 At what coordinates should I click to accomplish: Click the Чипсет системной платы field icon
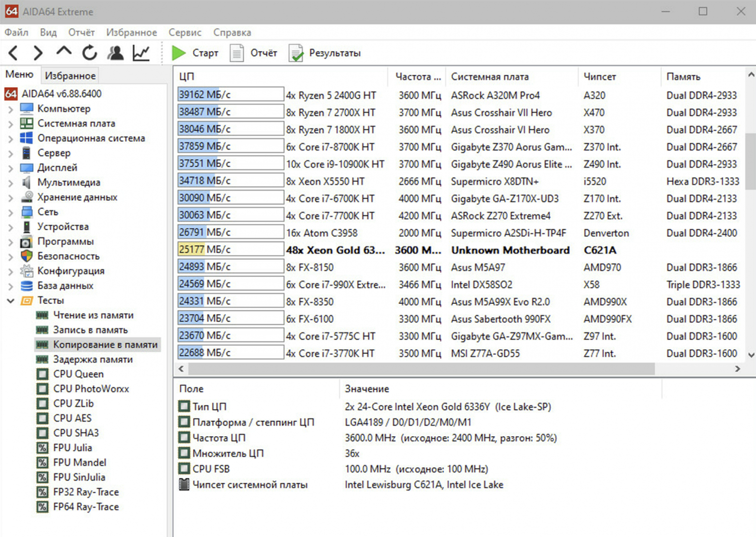184,485
